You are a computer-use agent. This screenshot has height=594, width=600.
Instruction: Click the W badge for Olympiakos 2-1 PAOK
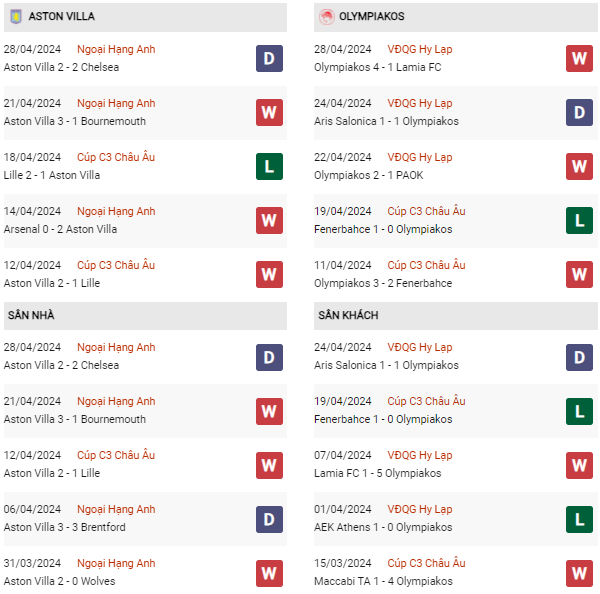point(579,166)
